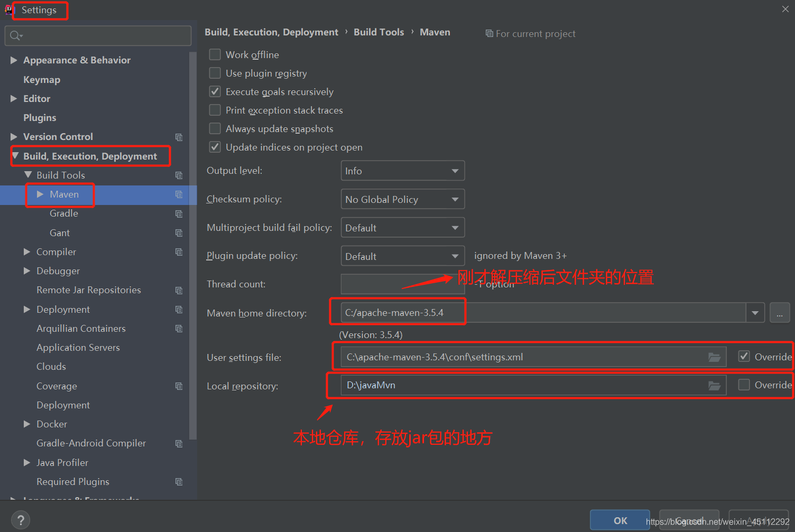Open Plugin update policy dropdown
795x532 pixels.
(403, 256)
